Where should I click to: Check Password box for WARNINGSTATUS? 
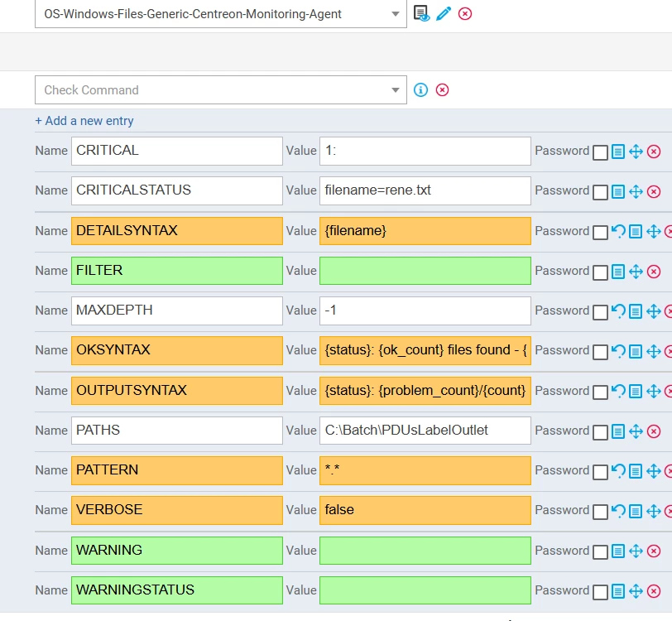click(x=600, y=592)
